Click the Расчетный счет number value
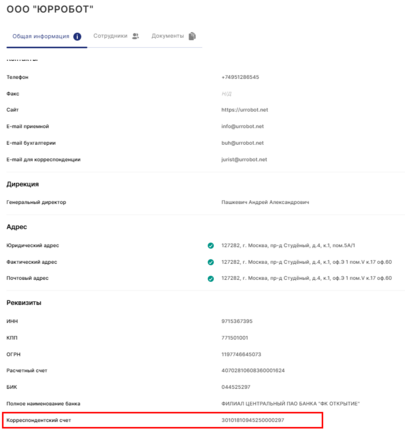This screenshot has width=405, height=431. coord(253,371)
